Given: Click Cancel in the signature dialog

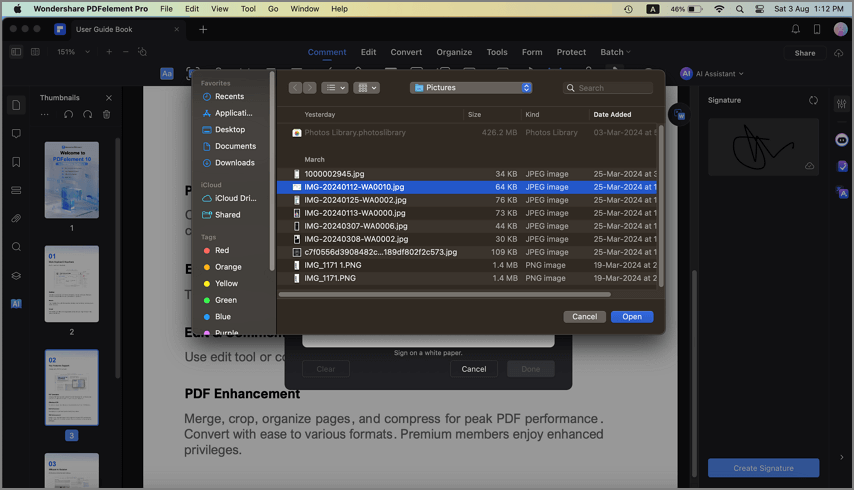Looking at the screenshot, I should point(474,369).
